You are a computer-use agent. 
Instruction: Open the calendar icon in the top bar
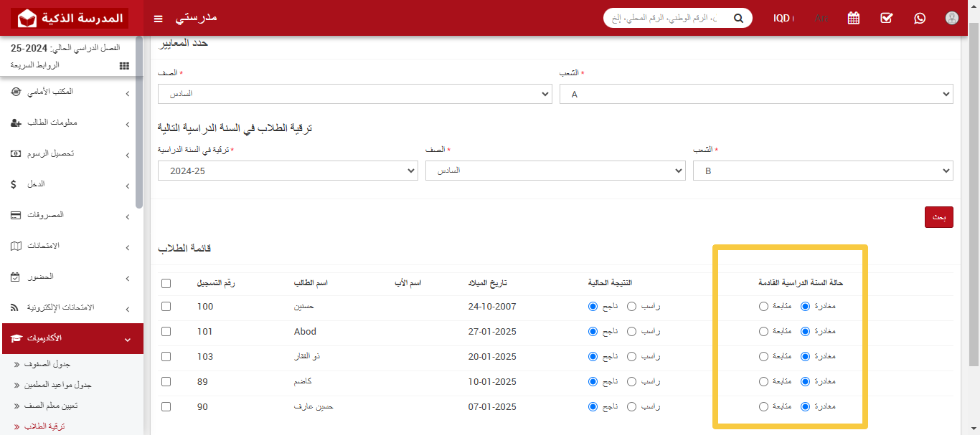(x=853, y=18)
